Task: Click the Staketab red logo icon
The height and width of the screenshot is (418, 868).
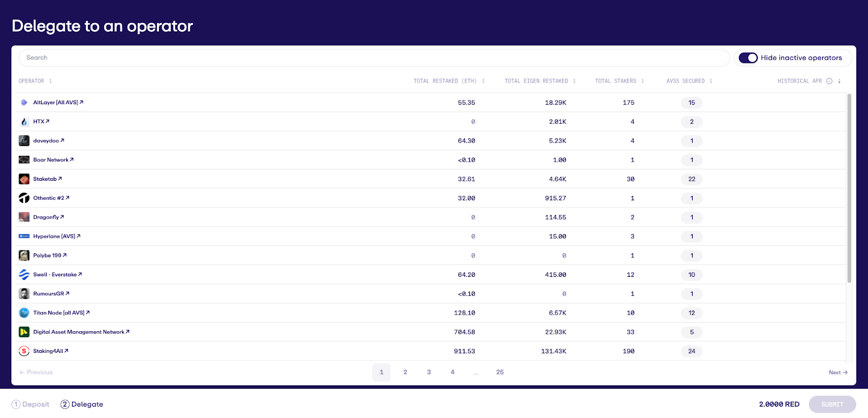Action: [x=24, y=179]
